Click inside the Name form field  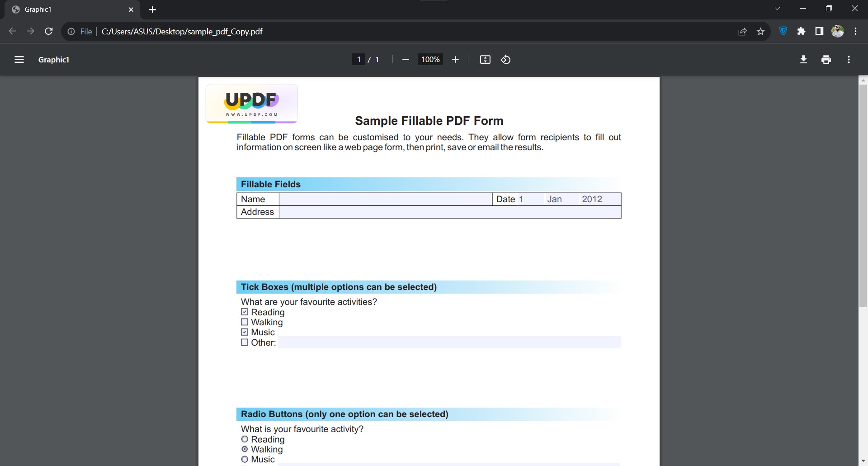[x=384, y=199]
